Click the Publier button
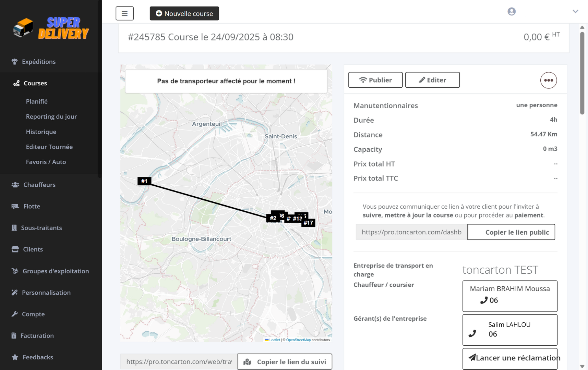The height and width of the screenshot is (370, 588). [x=375, y=80]
